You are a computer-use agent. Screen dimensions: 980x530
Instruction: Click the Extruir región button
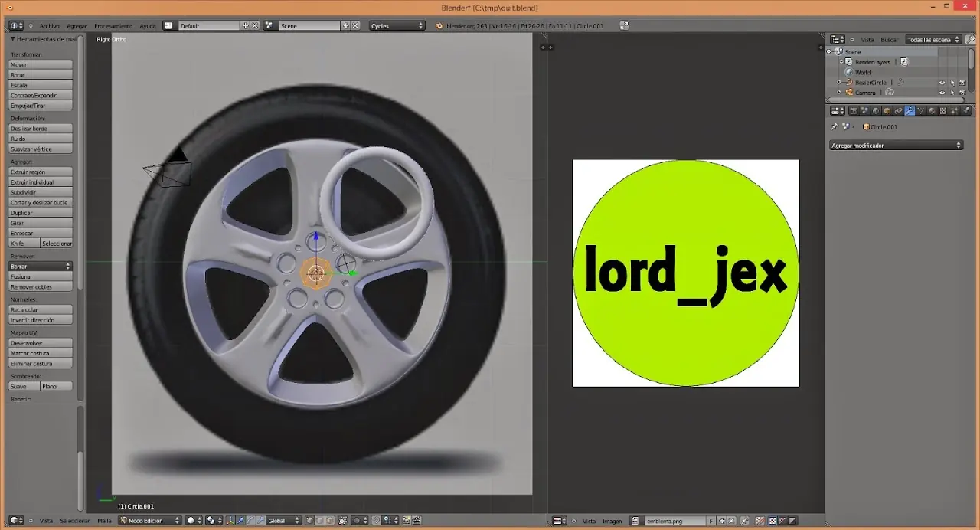pos(41,172)
